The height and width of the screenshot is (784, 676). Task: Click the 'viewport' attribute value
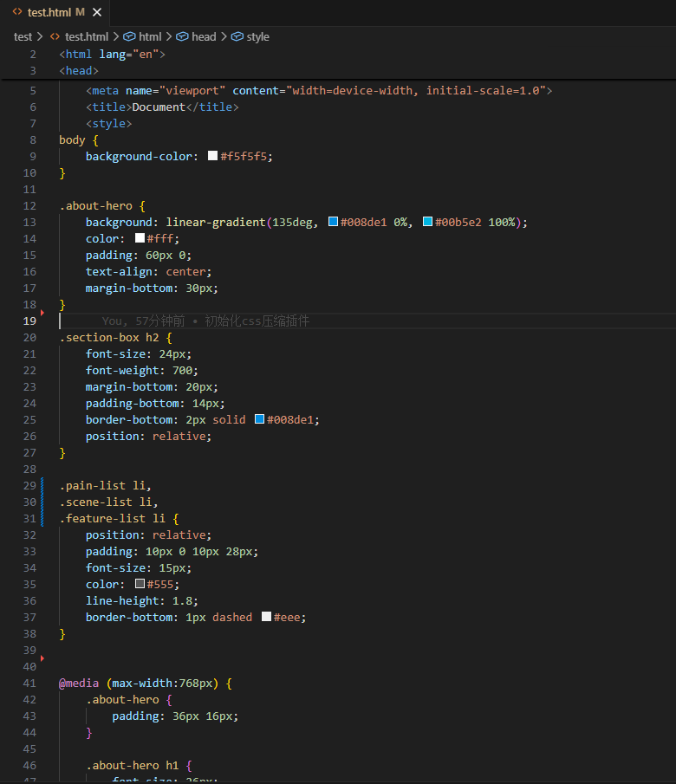pyautogui.click(x=192, y=90)
